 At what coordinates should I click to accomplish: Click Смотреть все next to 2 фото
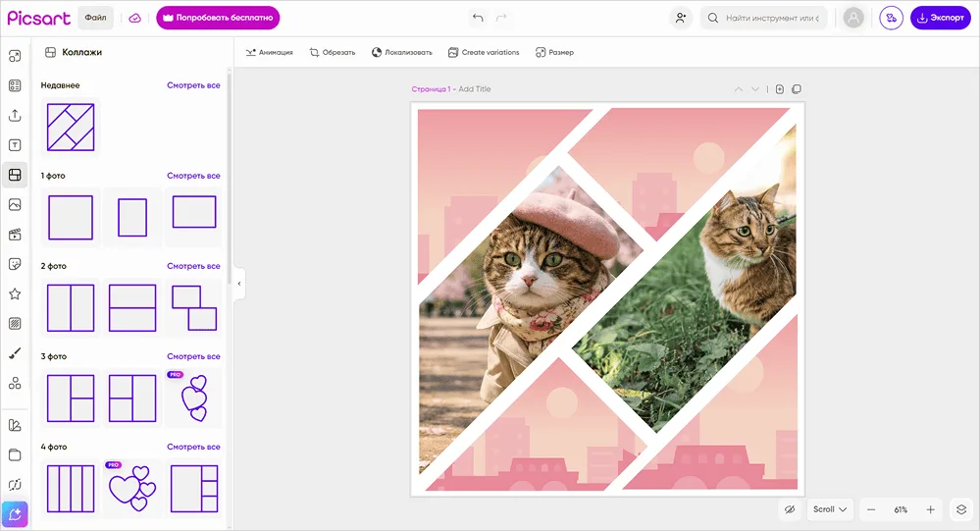(x=193, y=266)
